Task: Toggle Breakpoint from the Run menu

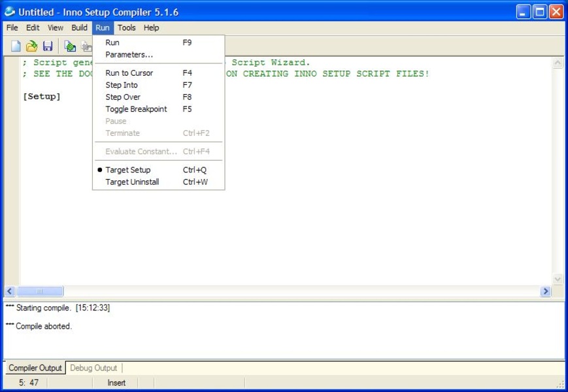Action: click(x=136, y=109)
